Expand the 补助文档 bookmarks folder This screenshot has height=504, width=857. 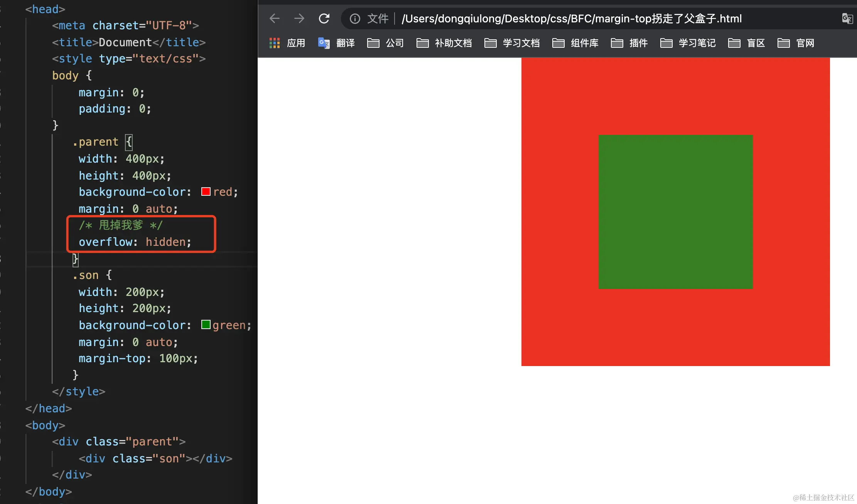(444, 43)
